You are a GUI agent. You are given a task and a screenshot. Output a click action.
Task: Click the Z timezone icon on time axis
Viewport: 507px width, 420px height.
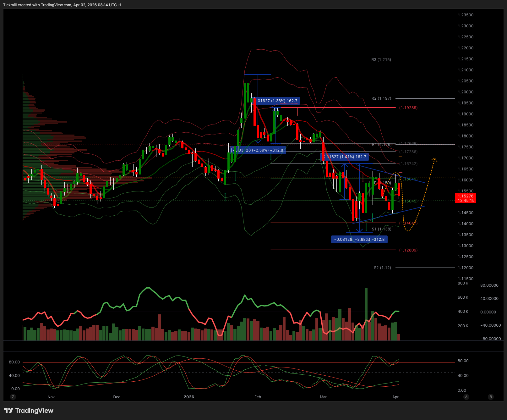[x=13, y=397]
